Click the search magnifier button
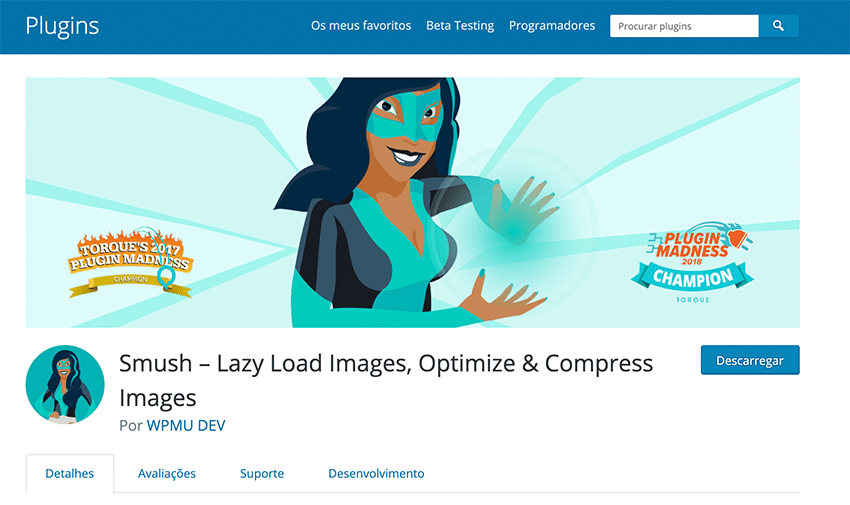 [778, 26]
